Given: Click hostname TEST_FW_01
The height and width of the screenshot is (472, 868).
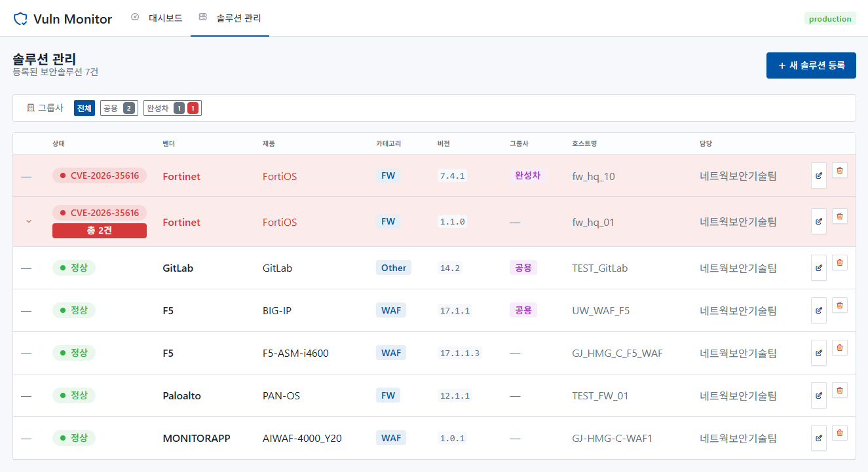Looking at the screenshot, I should click(x=601, y=395).
